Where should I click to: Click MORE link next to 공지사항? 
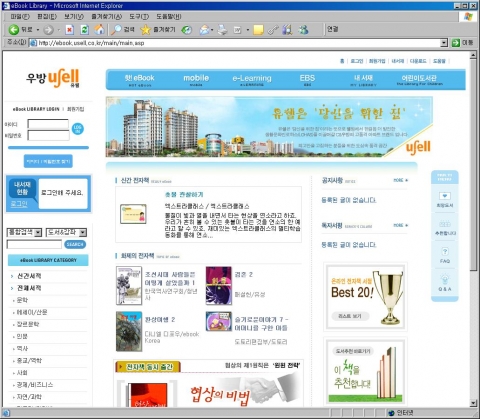tap(401, 180)
